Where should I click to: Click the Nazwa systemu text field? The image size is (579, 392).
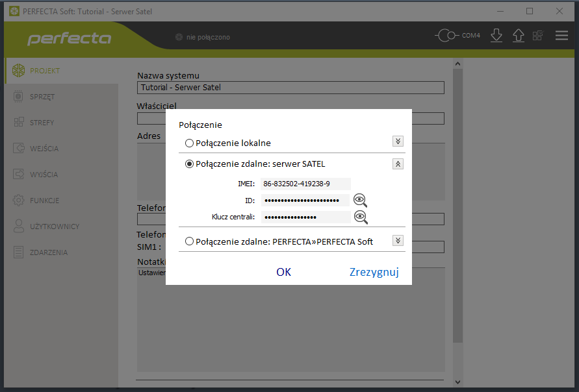click(290, 88)
